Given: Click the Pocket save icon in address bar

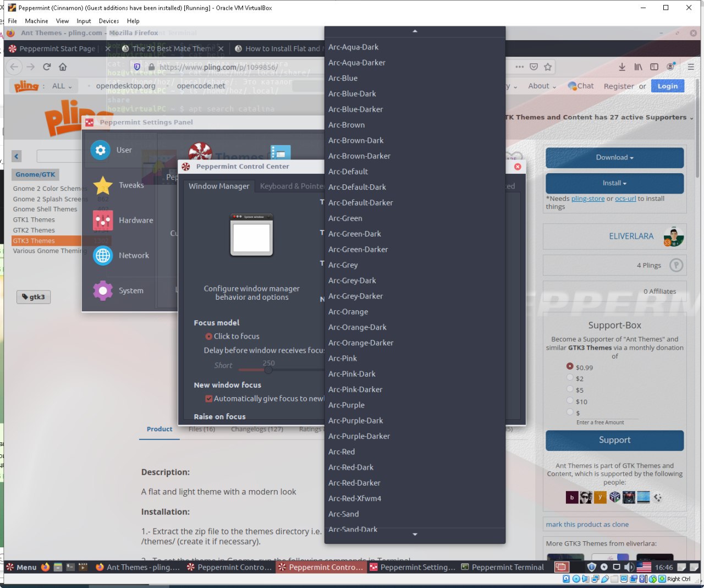Looking at the screenshot, I should (533, 67).
